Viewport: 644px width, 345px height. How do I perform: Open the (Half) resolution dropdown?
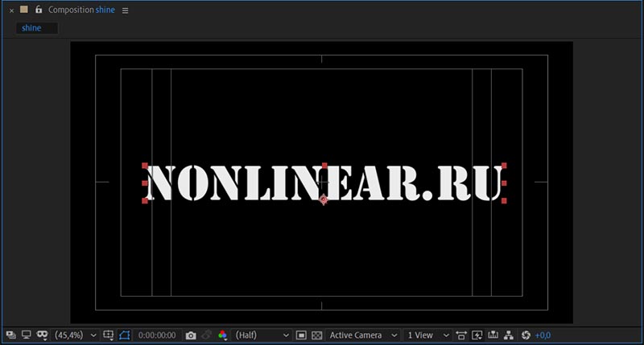pos(262,335)
